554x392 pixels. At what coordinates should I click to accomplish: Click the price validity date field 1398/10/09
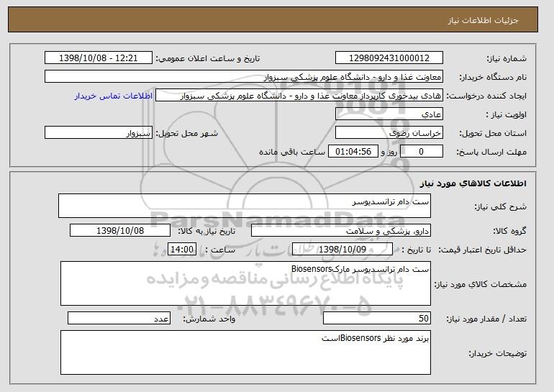click(x=342, y=250)
